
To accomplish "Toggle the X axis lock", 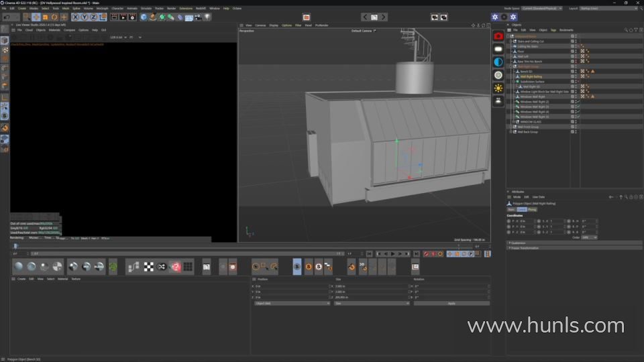I will point(75,17).
